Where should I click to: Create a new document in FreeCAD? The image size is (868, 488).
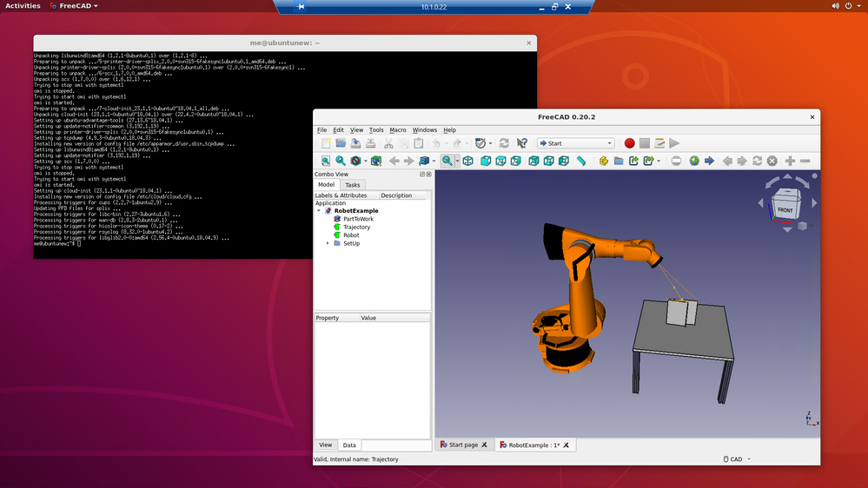326,143
